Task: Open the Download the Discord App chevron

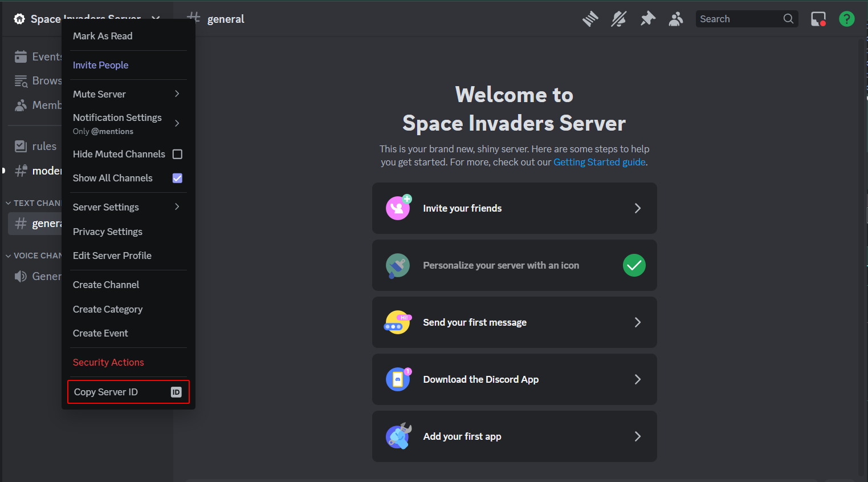Action: pos(638,379)
